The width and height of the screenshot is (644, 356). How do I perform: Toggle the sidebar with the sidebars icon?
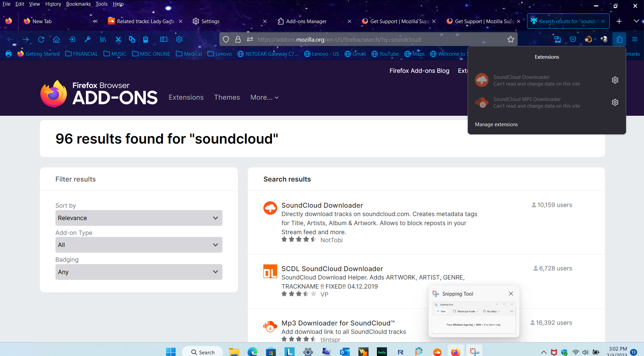(x=164, y=40)
